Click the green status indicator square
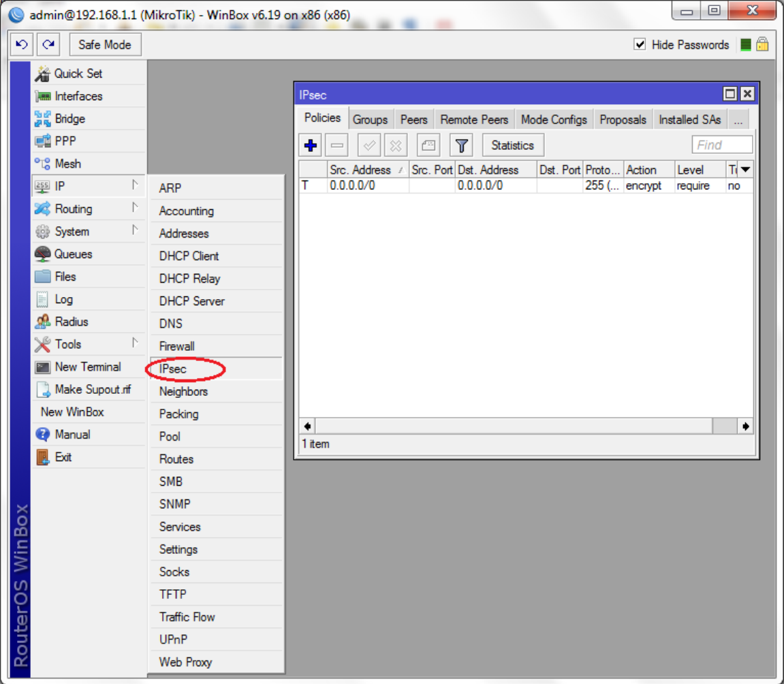Screen dimensions: 784x684 point(745,44)
